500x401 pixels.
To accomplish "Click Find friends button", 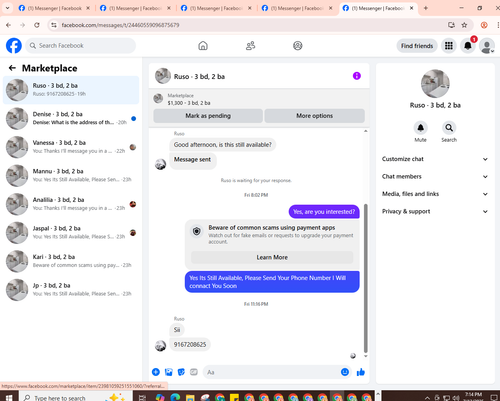I will (x=417, y=46).
